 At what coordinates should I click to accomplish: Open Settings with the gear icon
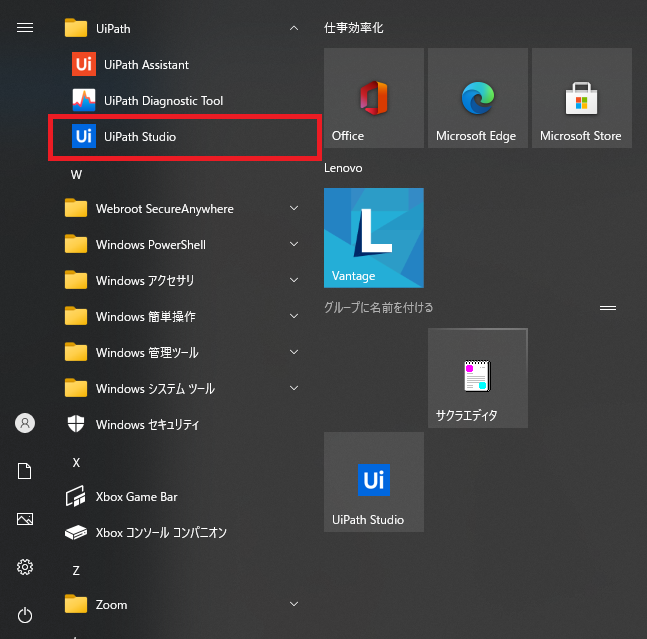point(25,567)
